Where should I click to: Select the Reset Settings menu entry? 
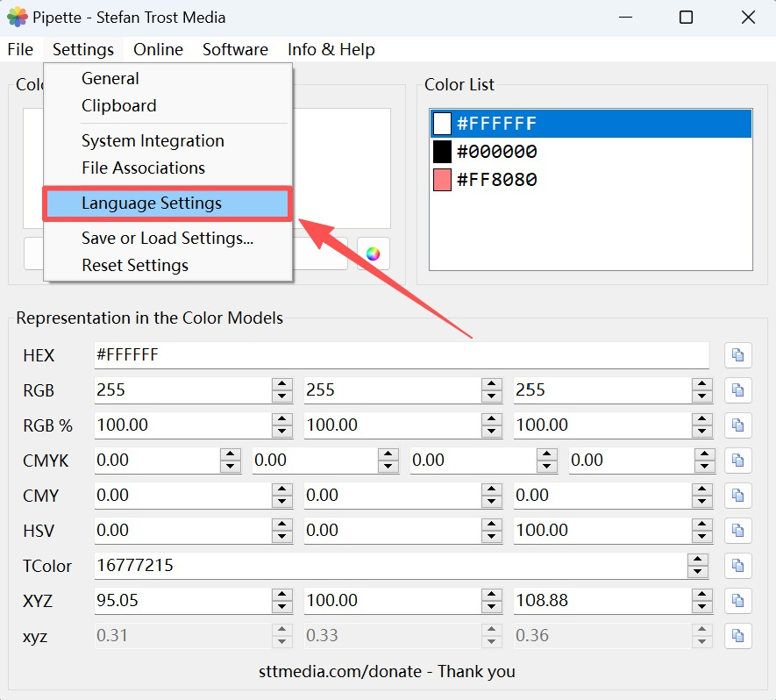[x=135, y=265]
